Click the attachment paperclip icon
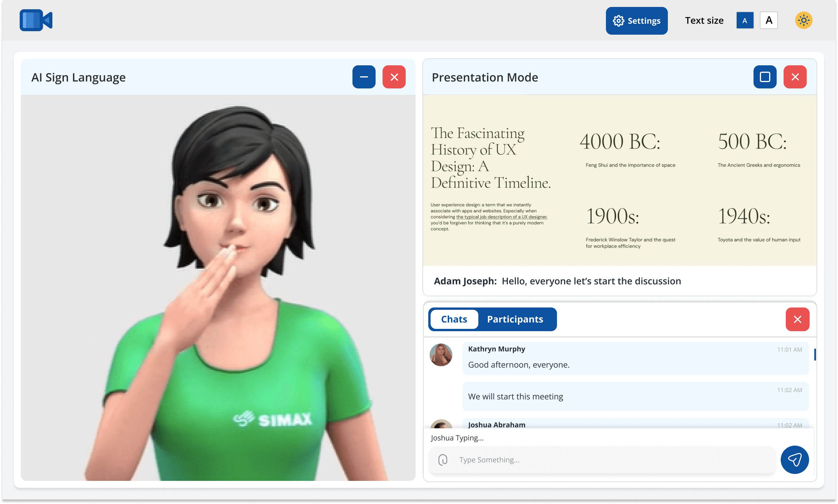The image size is (838, 504). tap(443, 460)
